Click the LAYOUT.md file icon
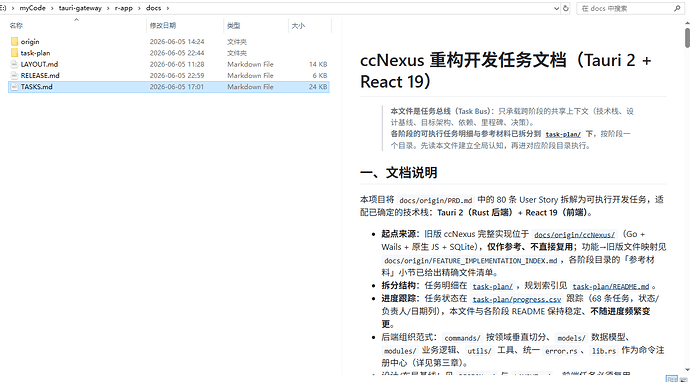Viewport: 690px width, 382px height. (14, 64)
